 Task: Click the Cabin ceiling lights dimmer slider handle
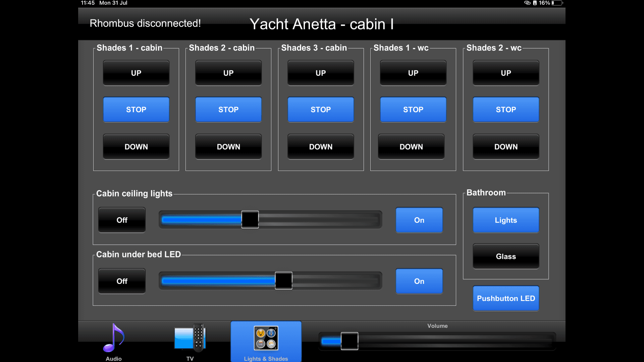coord(250,220)
